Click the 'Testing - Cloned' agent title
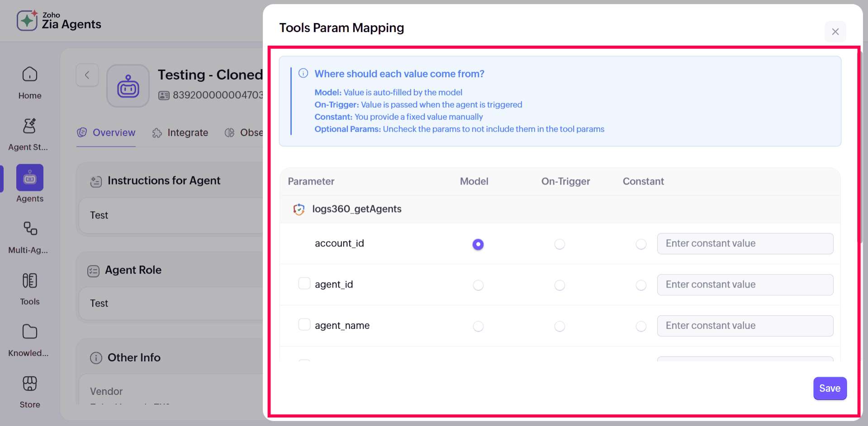This screenshot has height=426, width=868. tap(210, 75)
